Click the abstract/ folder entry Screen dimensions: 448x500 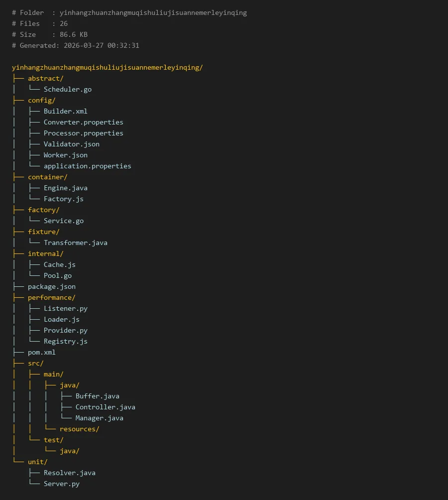pyautogui.click(x=45, y=78)
